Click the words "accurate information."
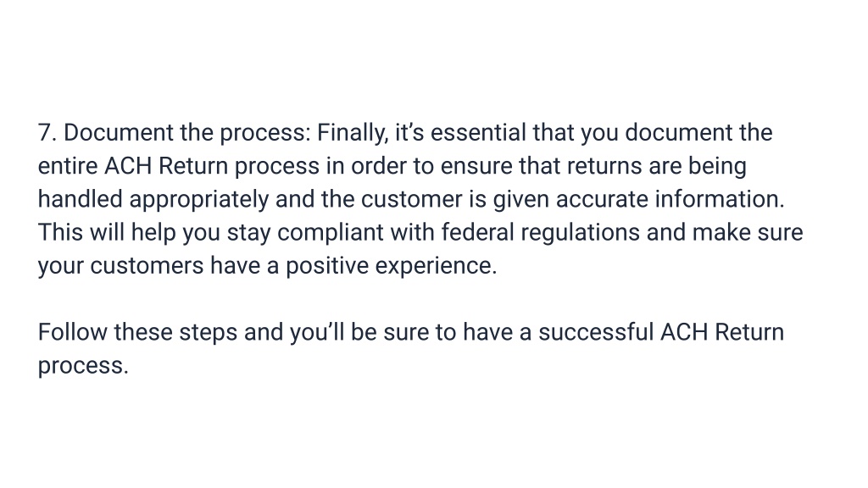 pos(670,199)
